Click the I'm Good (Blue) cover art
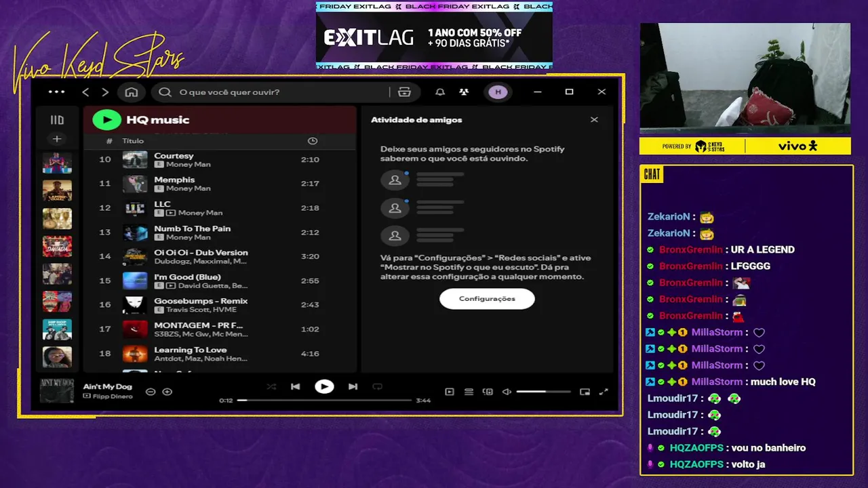Screen dimensions: 868x488 135,281
